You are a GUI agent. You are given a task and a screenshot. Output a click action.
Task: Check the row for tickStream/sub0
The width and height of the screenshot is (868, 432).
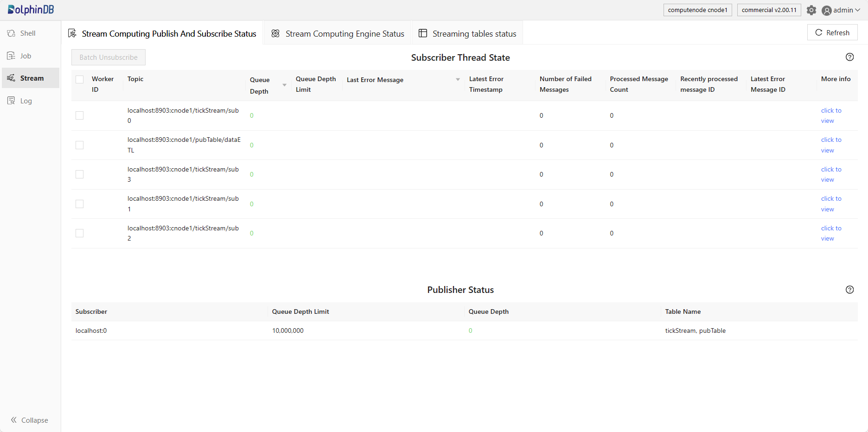click(80, 115)
